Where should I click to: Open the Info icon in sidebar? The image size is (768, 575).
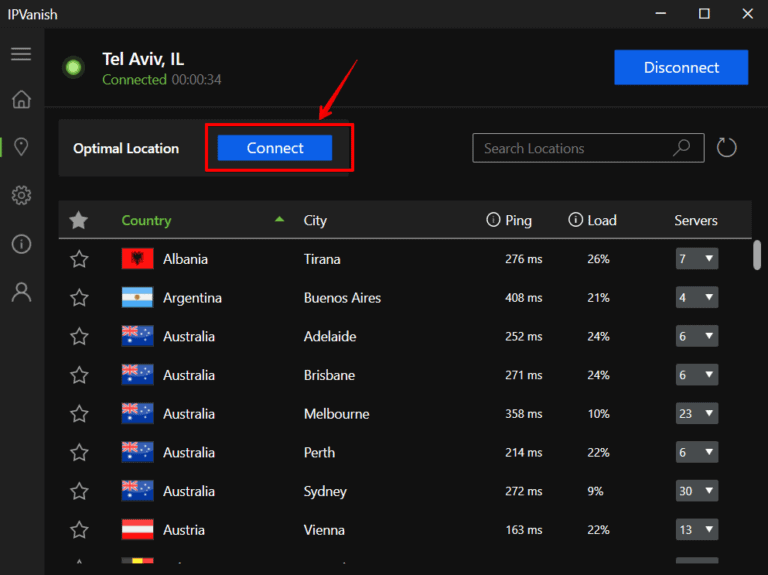coord(21,243)
